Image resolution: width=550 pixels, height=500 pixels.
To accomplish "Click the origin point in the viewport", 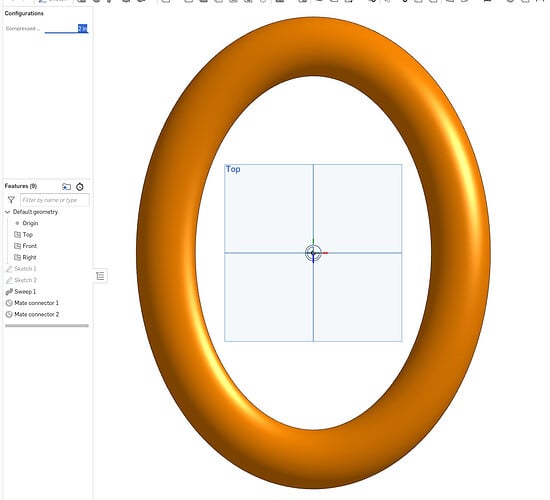I will pyautogui.click(x=313, y=253).
